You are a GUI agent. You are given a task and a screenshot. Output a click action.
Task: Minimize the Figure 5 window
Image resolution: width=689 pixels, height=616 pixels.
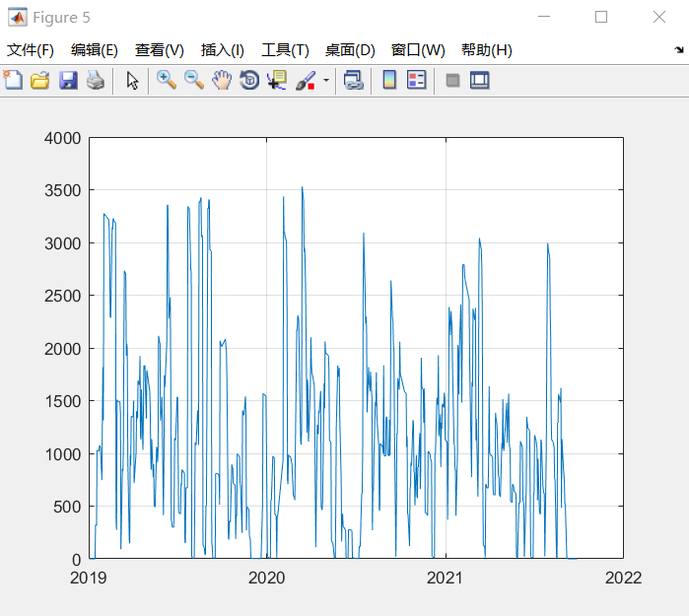(544, 17)
